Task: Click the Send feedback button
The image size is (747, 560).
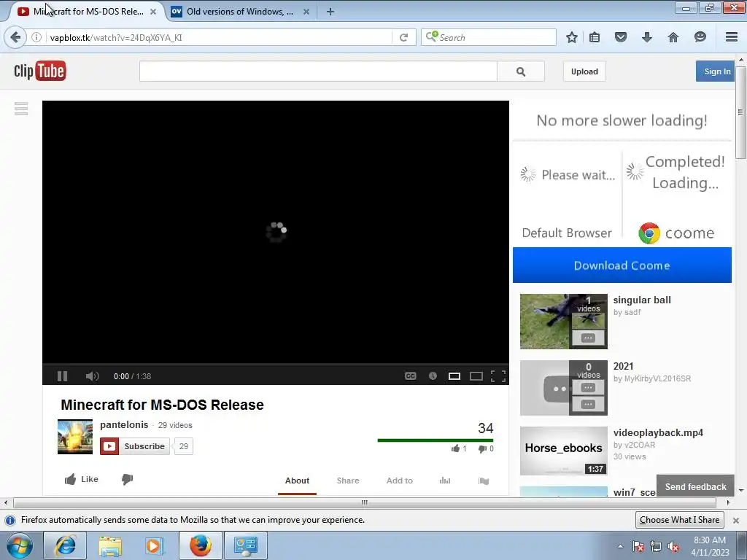Action: coord(695,486)
